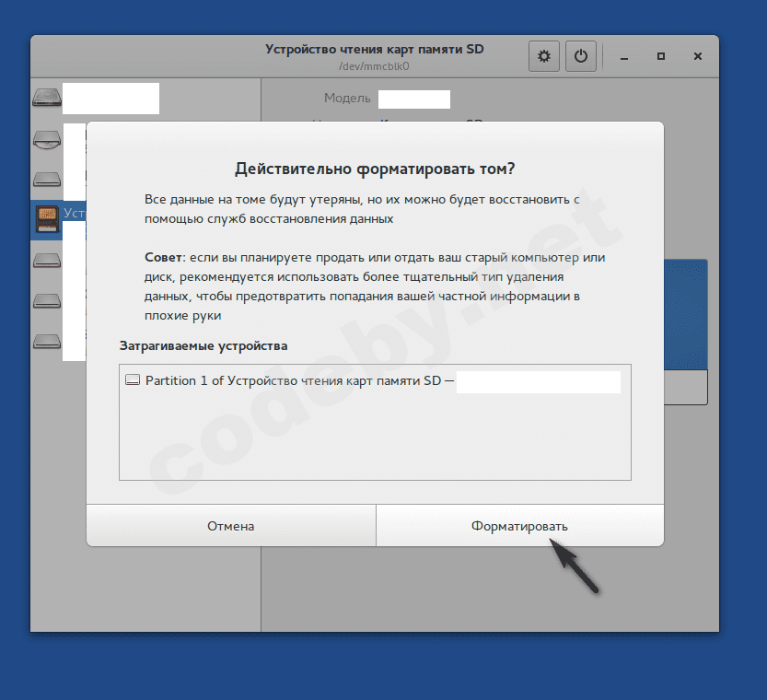Minimize the Disks window

pyautogui.click(x=624, y=57)
